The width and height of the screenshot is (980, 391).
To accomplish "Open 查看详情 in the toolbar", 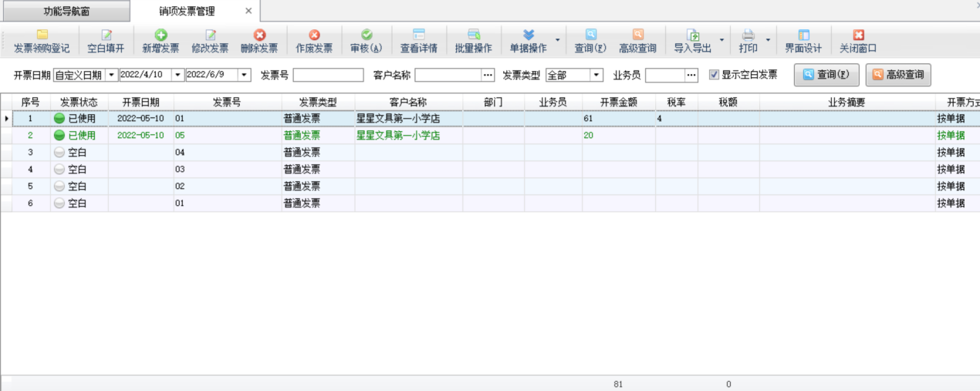I will [x=418, y=35].
